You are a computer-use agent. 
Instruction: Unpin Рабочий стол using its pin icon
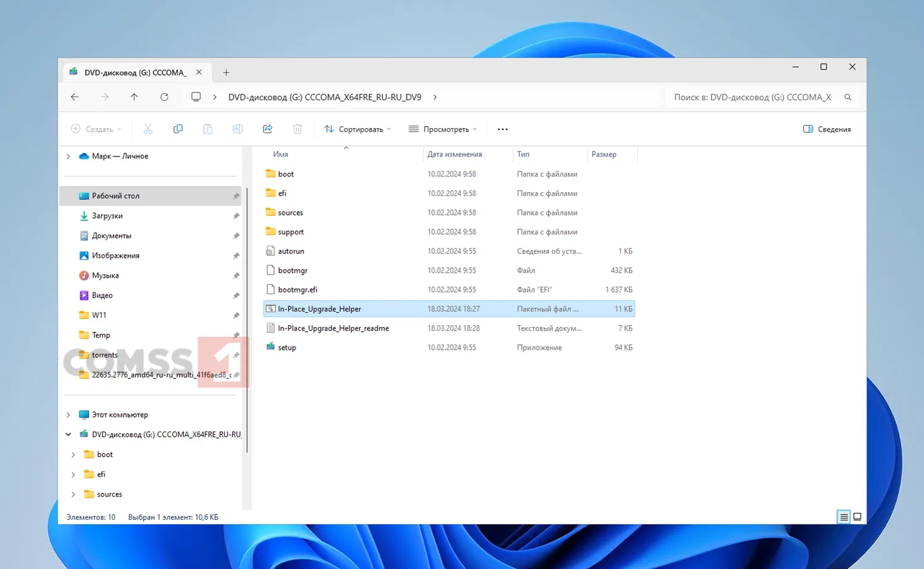pos(236,196)
